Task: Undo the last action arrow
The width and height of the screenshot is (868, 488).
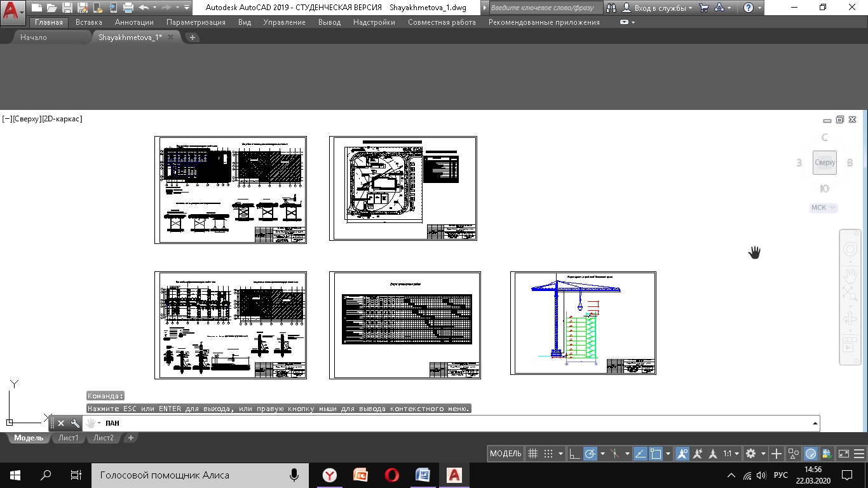Action: (144, 8)
